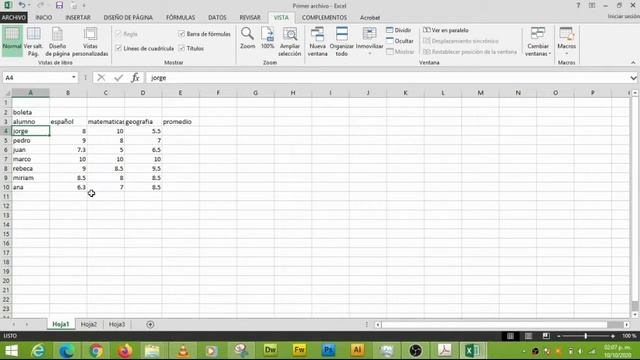Switch to INSERTAR tab
This screenshot has height=360, width=640.
78,18
